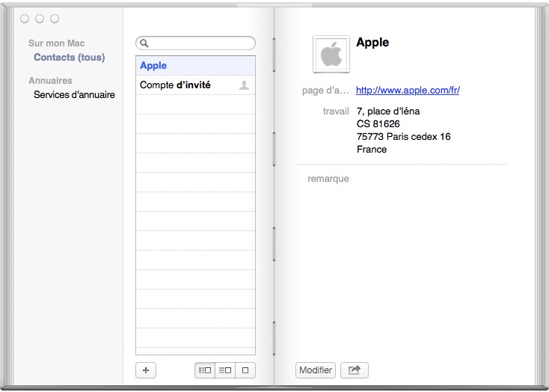Image resolution: width=549 pixels, height=392 pixels.
Task: Click the minimize window button
Action: (40, 19)
